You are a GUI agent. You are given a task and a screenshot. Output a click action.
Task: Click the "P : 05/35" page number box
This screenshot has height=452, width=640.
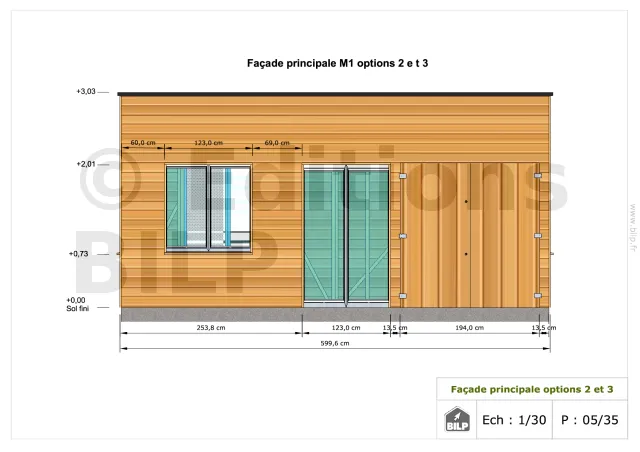pyautogui.click(x=590, y=420)
